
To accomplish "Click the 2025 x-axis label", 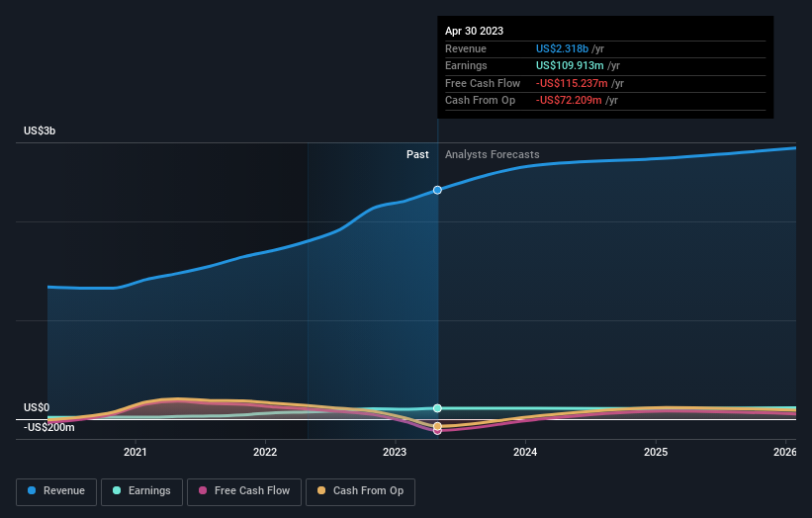I will pos(656,452).
